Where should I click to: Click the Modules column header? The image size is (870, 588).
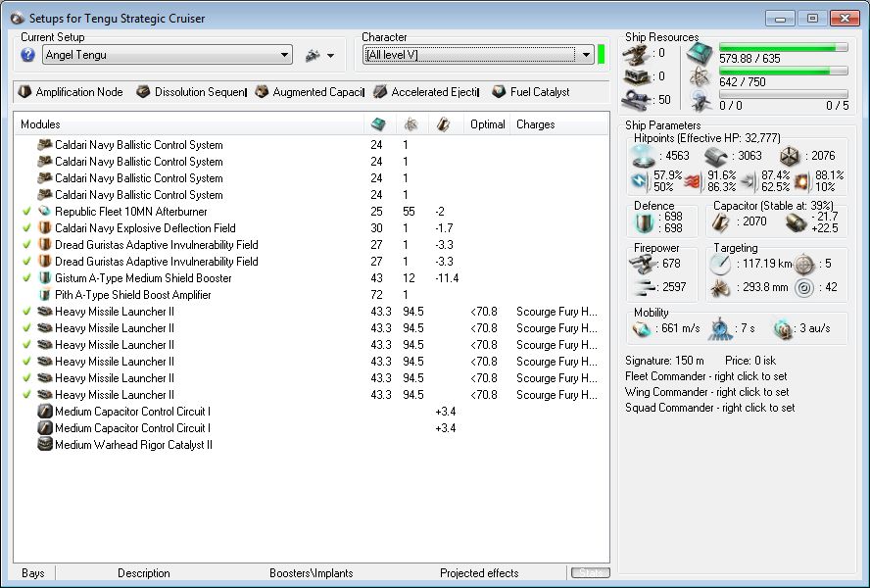(189, 124)
